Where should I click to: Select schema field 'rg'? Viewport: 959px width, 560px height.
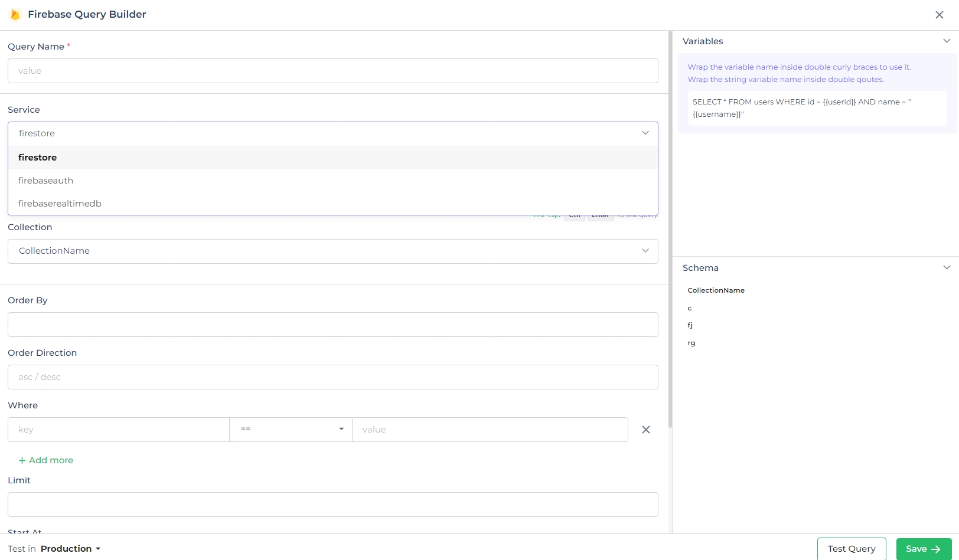coord(691,343)
